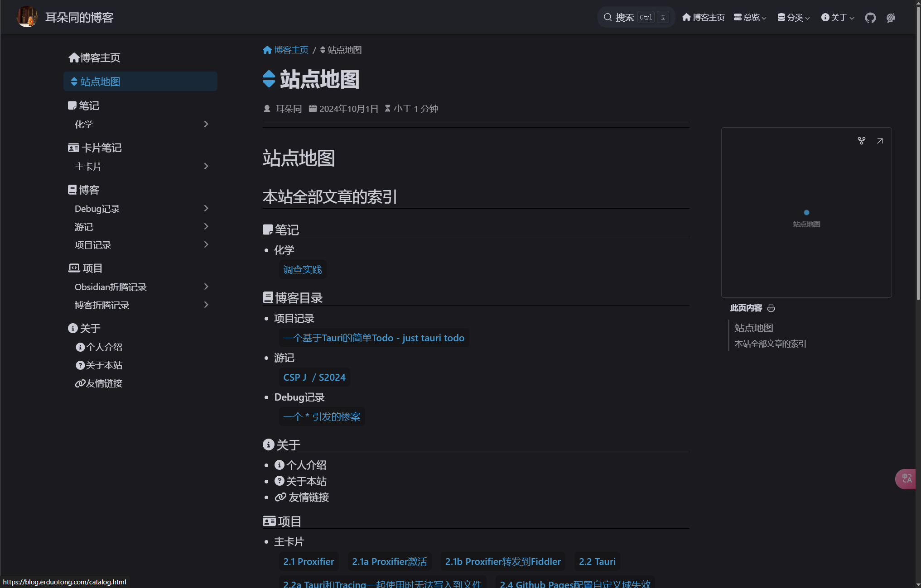Open the blog's GitHub page

[x=870, y=17]
